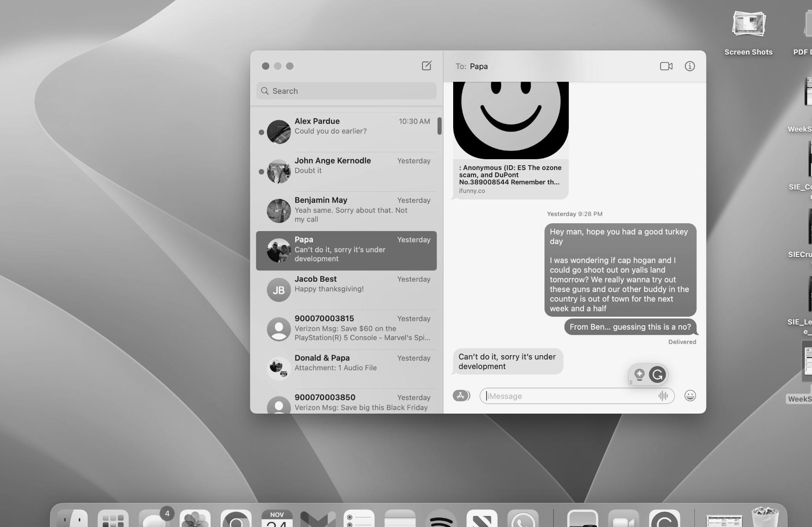Open WhatsApp in the Dock

click(x=523, y=518)
